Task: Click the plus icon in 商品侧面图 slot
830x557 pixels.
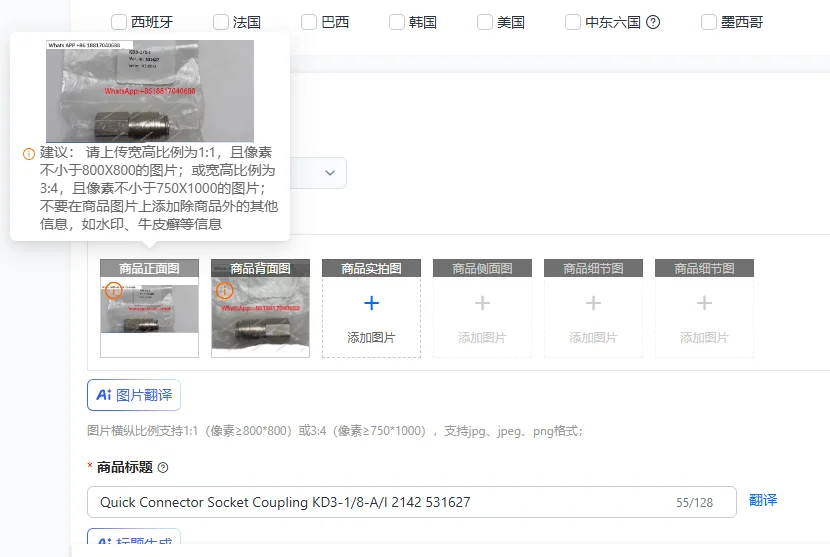Action: tap(482, 303)
